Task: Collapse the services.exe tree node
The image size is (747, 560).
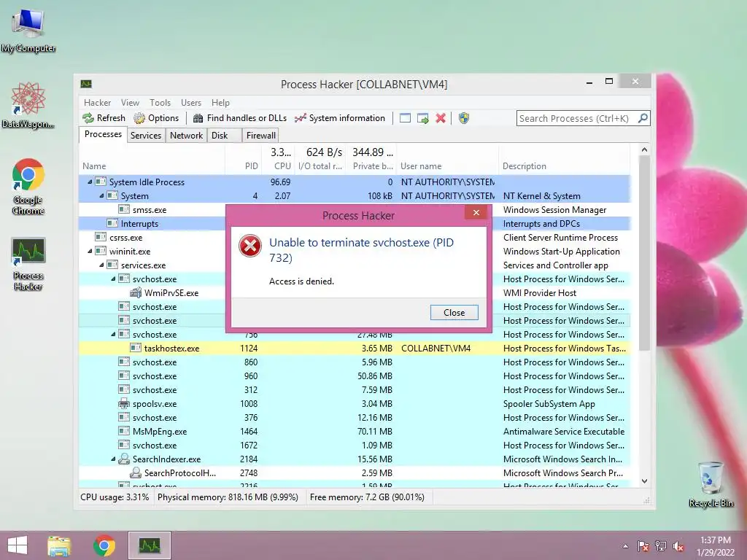Action: tap(101, 265)
